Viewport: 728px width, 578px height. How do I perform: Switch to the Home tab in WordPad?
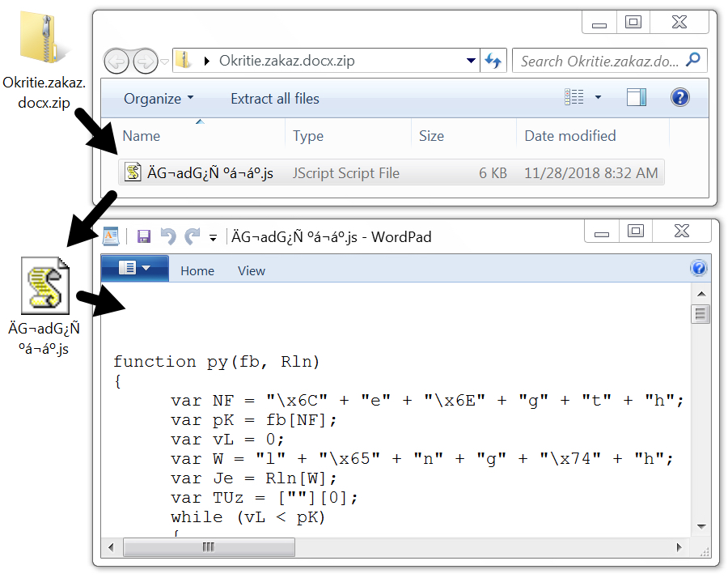pos(197,271)
